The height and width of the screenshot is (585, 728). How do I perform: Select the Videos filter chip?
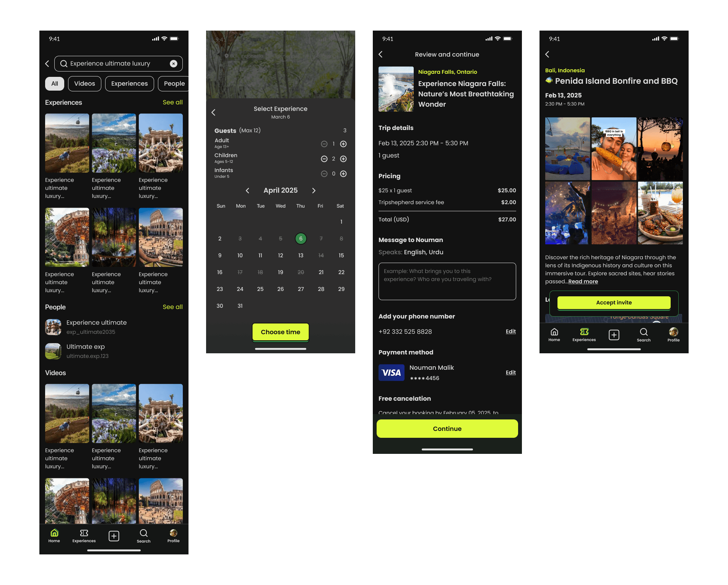[84, 83]
